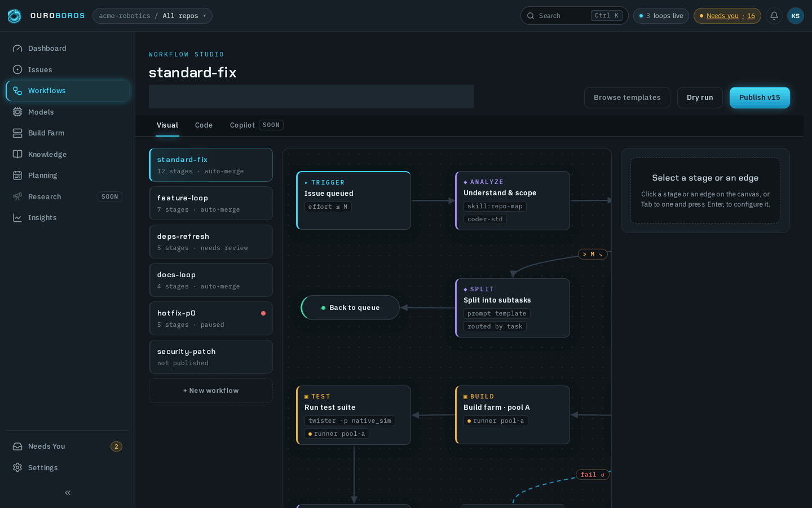The width and height of the screenshot is (812, 508).
Task: Click the effort ≤ M chip
Action: coord(328,207)
